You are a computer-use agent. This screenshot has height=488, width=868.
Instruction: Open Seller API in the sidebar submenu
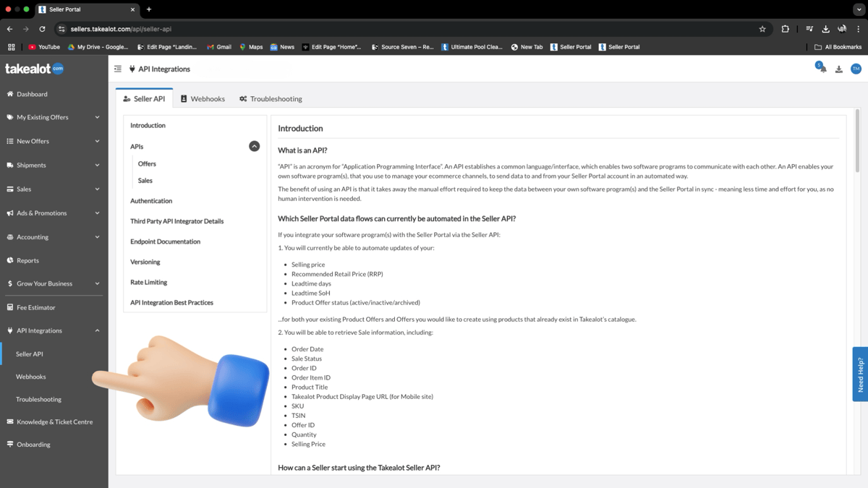pos(30,354)
